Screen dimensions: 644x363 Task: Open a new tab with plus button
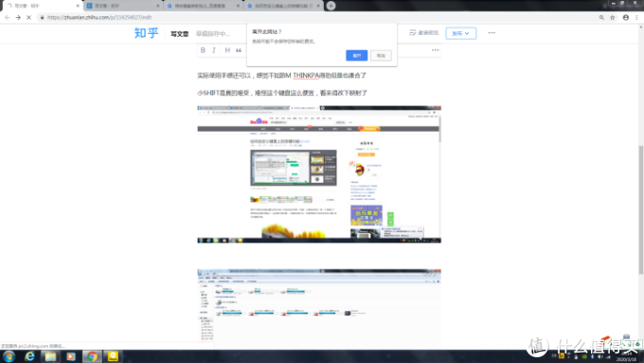(x=331, y=6)
